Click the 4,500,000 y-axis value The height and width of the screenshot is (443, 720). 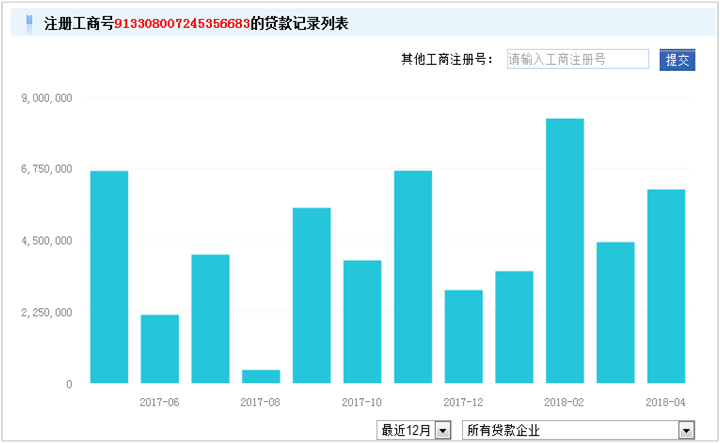[47, 241]
